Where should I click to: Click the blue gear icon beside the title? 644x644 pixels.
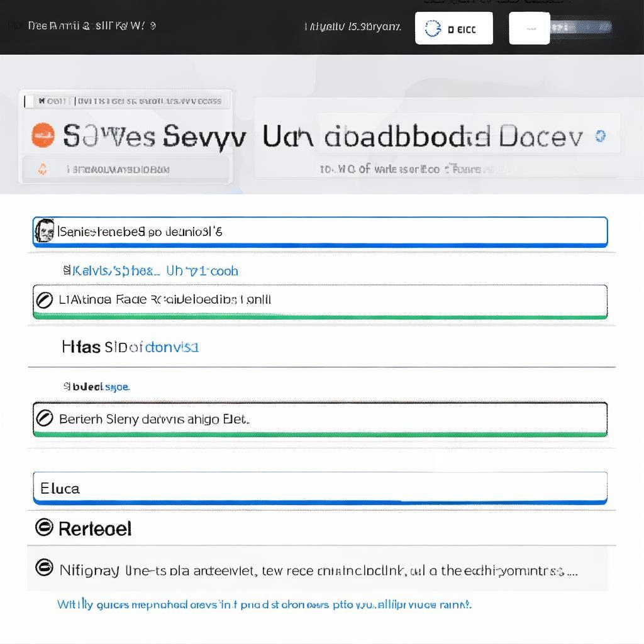601,136
